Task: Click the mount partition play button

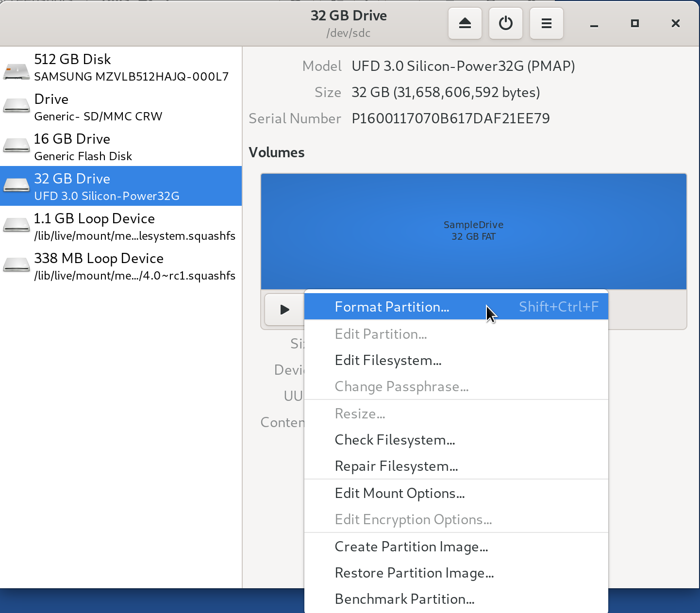Action: tap(284, 310)
